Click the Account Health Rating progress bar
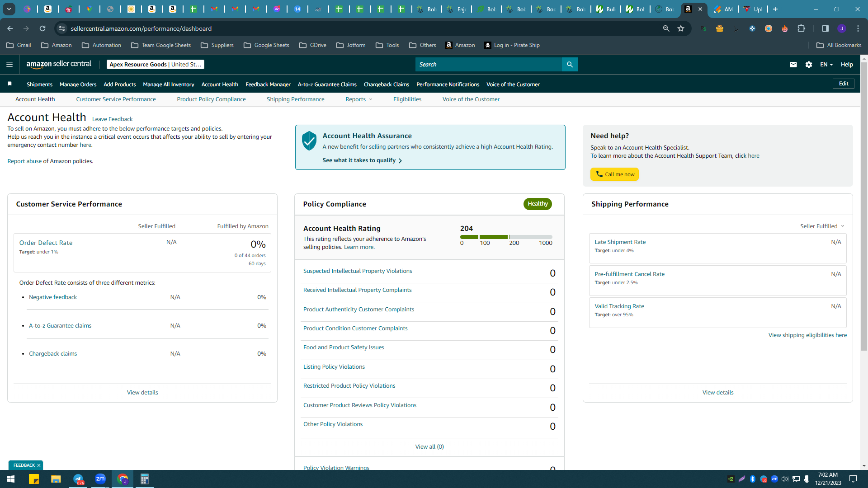This screenshot has height=488, width=868. point(506,237)
